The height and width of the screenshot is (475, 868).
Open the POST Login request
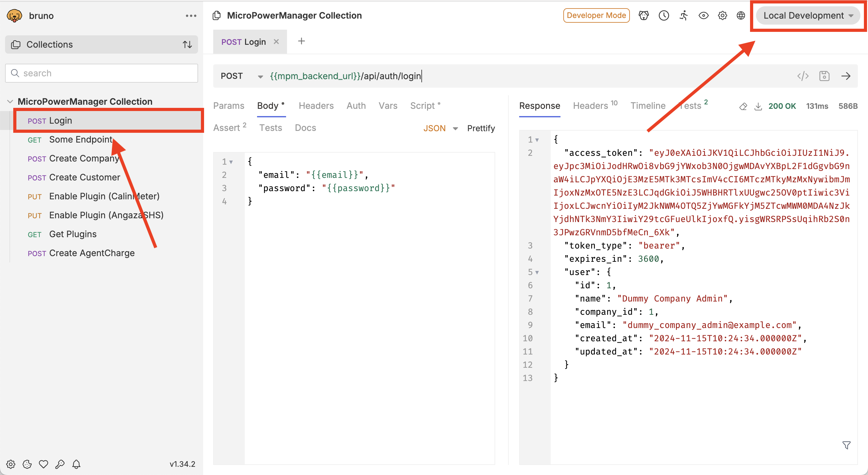(108, 120)
